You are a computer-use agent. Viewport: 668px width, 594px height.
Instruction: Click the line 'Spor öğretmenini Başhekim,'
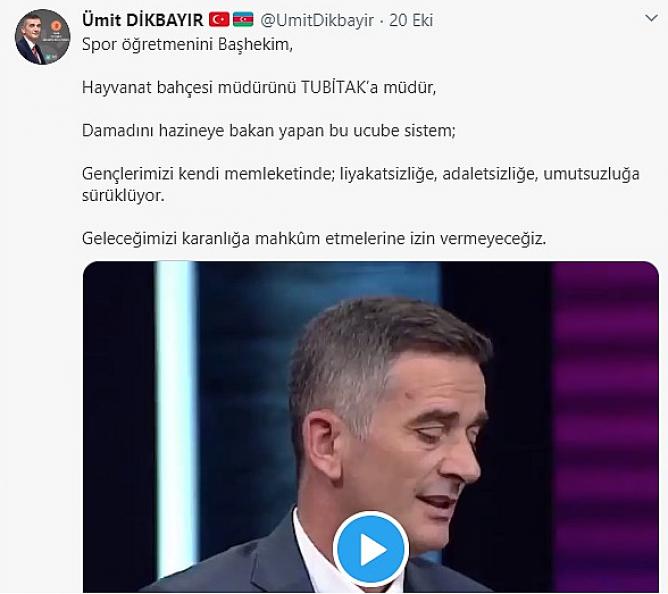(x=187, y=45)
